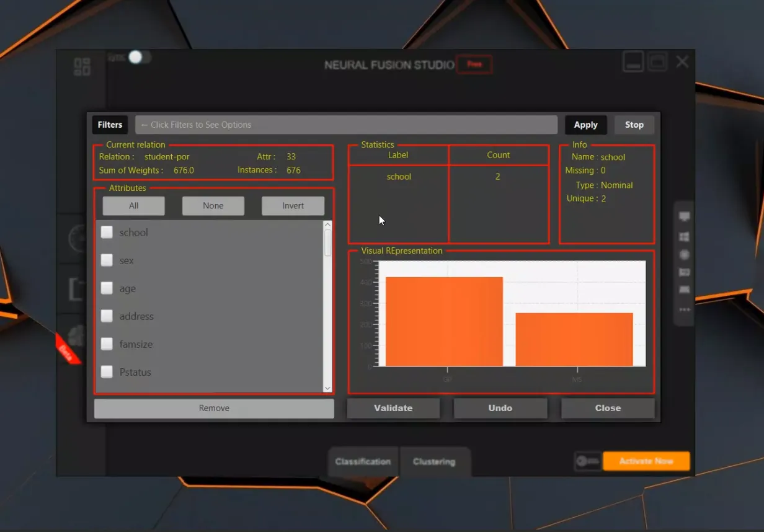Screen dimensions: 764x532
Task: Click the orange Activate Now button
Action: click(646, 461)
